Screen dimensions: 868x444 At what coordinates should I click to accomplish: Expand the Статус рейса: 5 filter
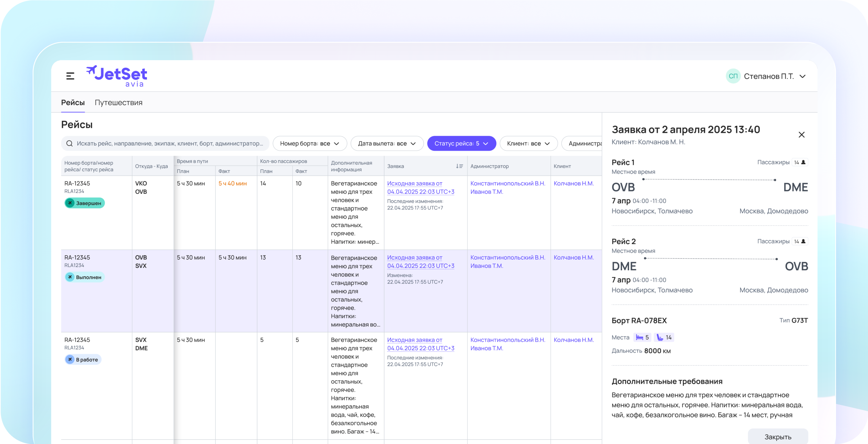[461, 143]
